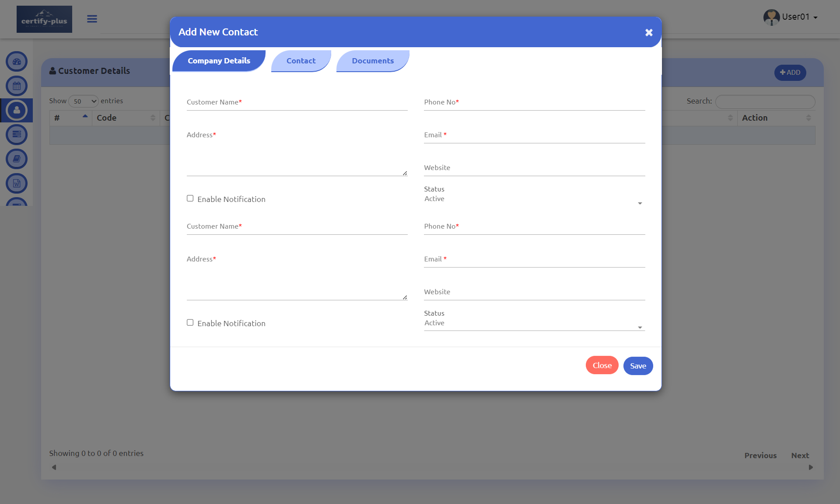Open the list view icon in the sidebar
840x504 pixels.
[16, 135]
